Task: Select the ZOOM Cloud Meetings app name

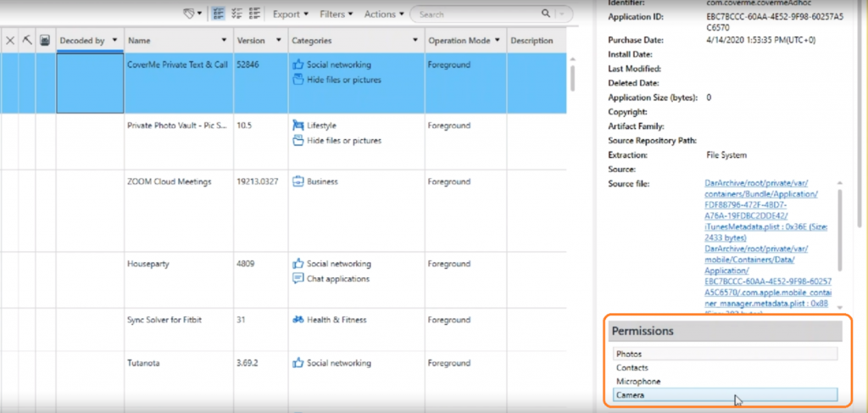Action: 170,181
